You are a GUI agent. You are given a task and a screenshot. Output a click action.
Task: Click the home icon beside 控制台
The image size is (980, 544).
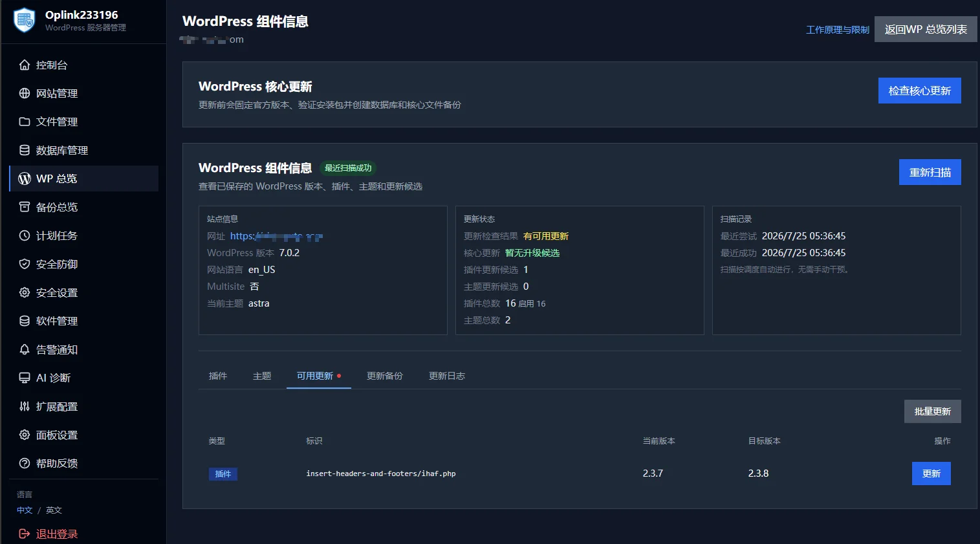point(25,65)
